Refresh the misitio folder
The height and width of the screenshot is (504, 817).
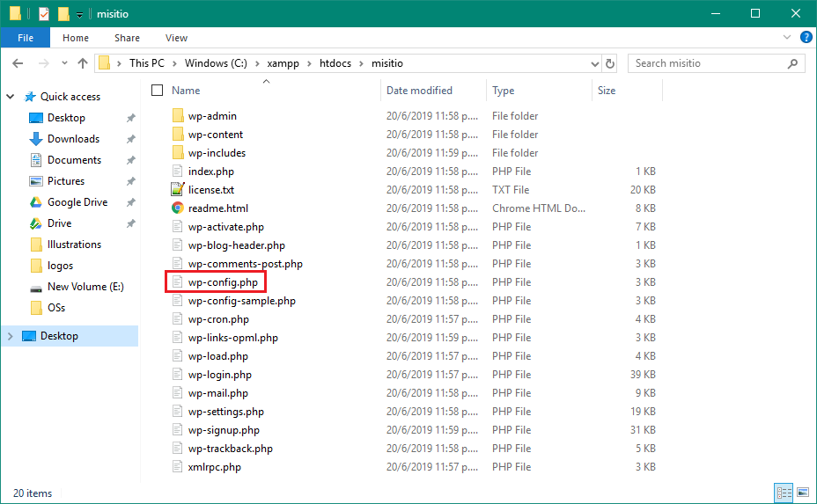pos(609,63)
